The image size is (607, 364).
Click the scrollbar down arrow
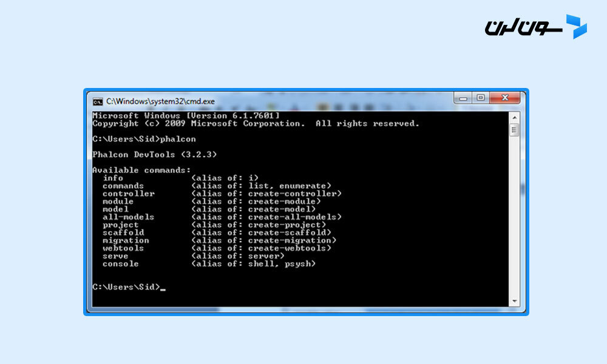tap(515, 301)
